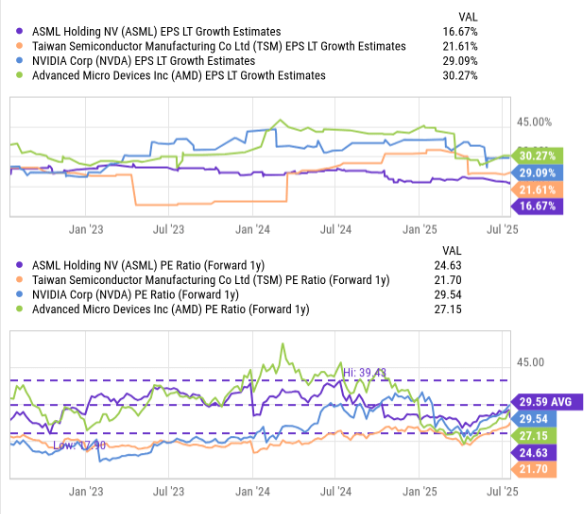Viewport: 587px width, 514px height.
Task: Click the 30.27% legend value
Action: tap(460, 75)
